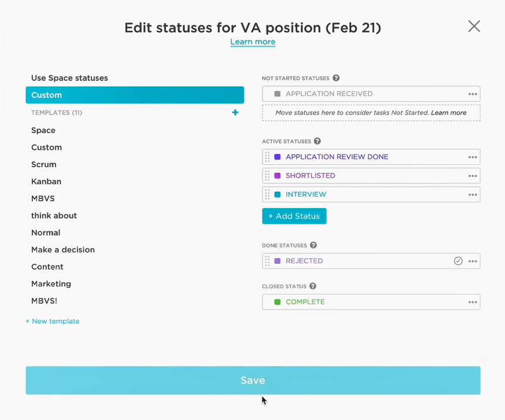The height and width of the screenshot is (420, 505).
Task: Click help icon beside Closed Status
Action: click(x=313, y=286)
